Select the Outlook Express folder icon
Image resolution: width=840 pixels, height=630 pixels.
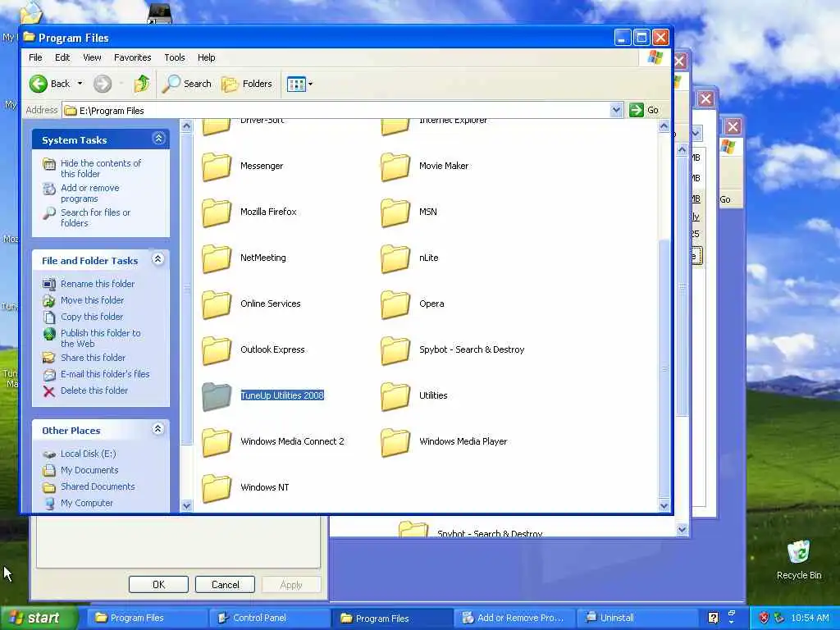(x=217, y=349)
